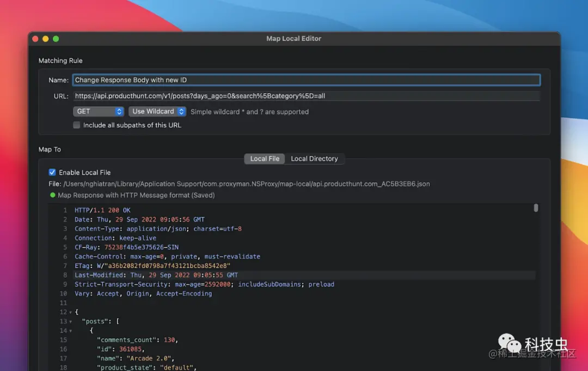Screen dimensions: 588x371
Task: Click the 'Vary: Accept, Origin, Accept-Encoding' line
Action: click(x=143, y=294)
